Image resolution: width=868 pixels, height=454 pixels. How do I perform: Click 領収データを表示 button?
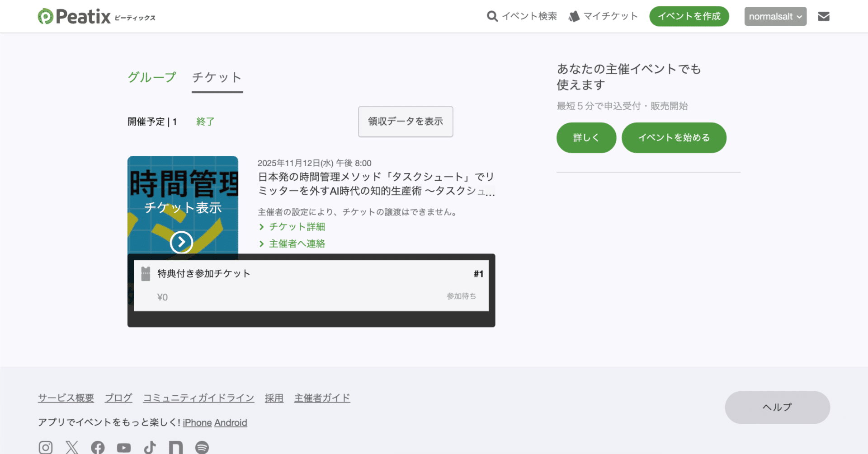[x=405, y=122]
